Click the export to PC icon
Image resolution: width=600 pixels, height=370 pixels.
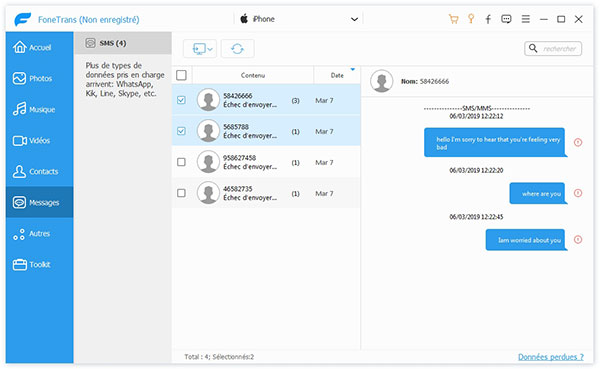(x=199, y=49)
